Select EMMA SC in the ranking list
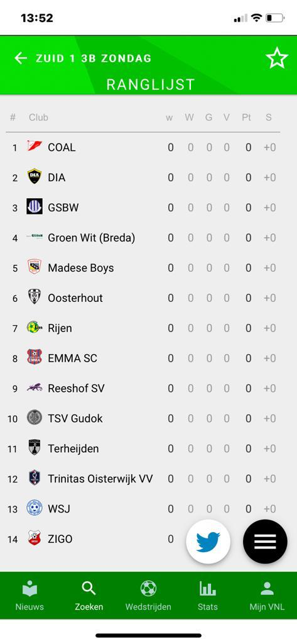Image resolution: width=297 pixels, height=644 pixels. (x=143, y=358)
